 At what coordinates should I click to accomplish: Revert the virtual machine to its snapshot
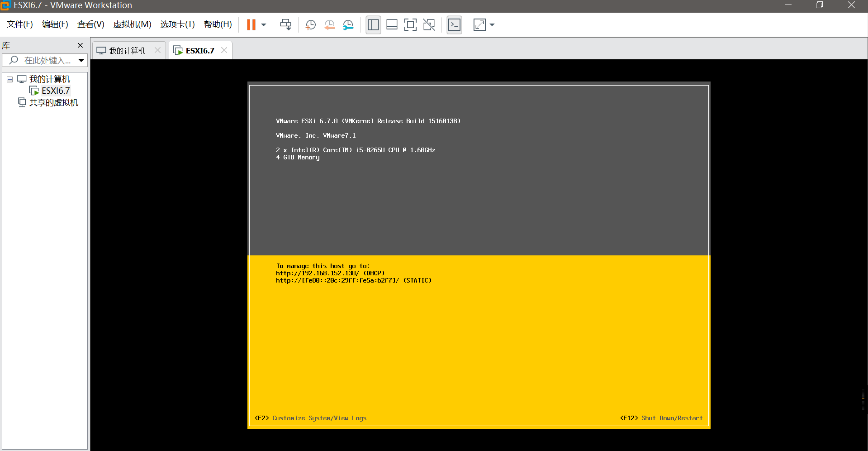(329, 24)
